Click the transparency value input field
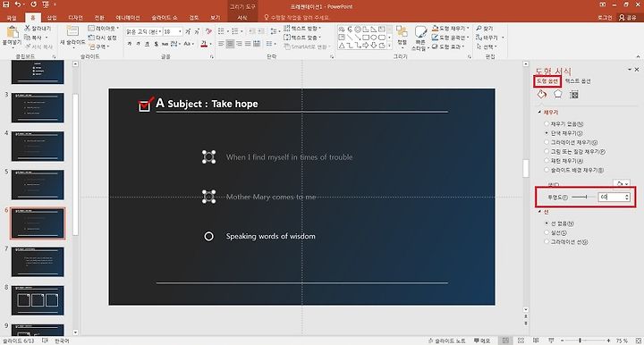 [x=611, y=198]
